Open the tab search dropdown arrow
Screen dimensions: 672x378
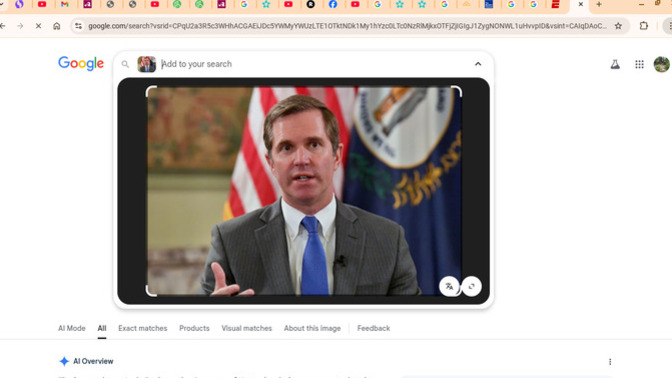coord(2,4)
